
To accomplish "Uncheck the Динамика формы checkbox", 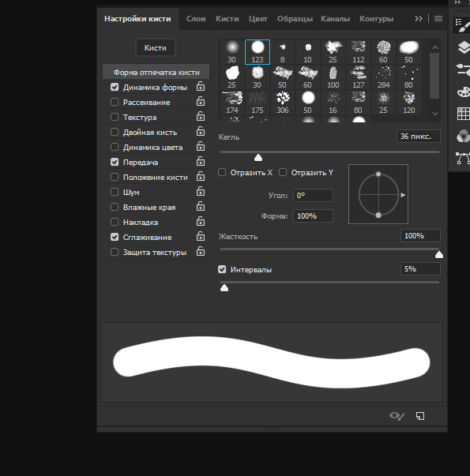I will 115,87.
